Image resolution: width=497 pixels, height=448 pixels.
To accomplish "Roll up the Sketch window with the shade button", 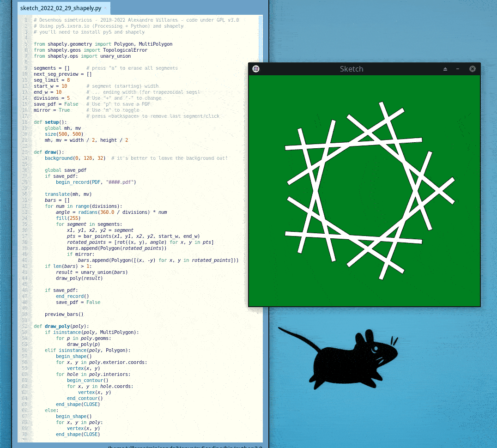I will (x=445, y=69).
